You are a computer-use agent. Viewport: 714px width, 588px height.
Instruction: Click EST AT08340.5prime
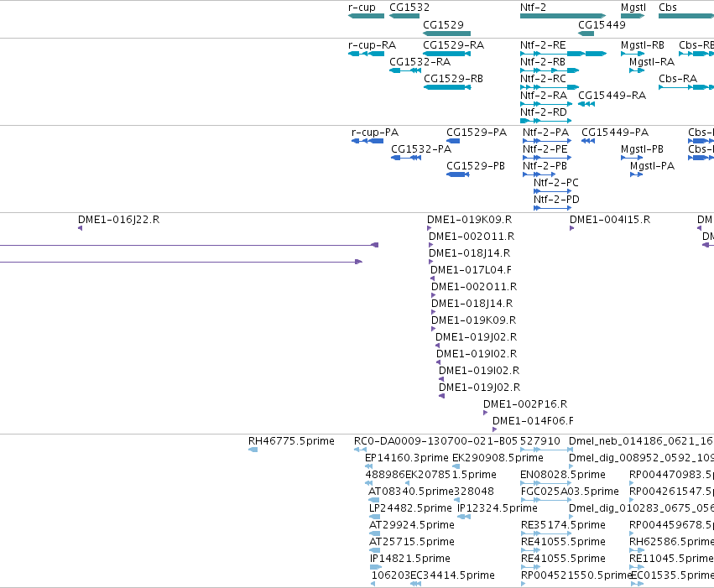[411, 492]
